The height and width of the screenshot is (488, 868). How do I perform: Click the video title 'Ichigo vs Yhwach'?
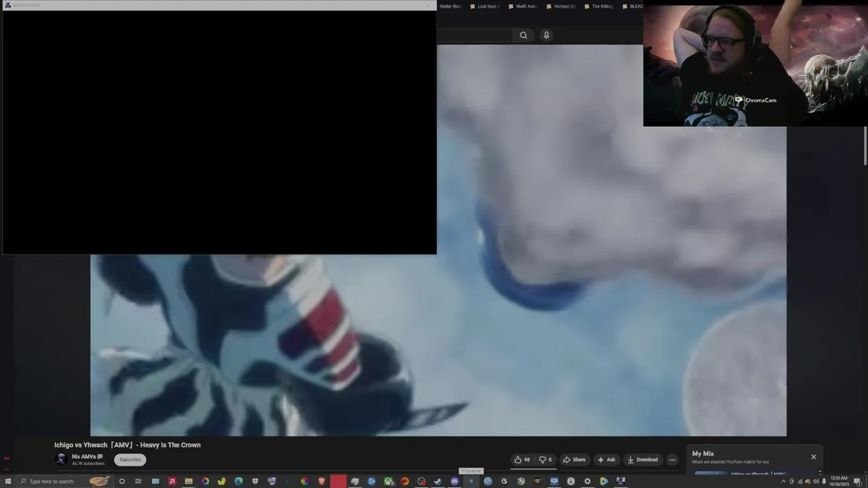127,445
